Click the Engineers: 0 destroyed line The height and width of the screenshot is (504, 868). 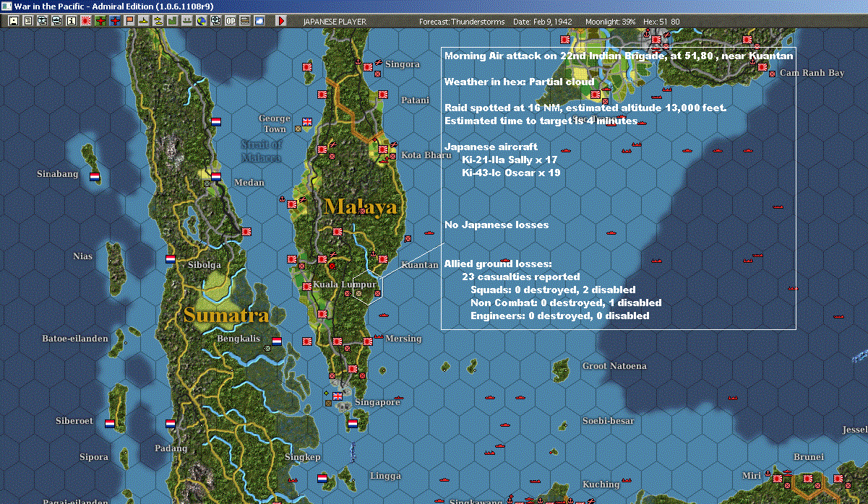pos(559,316)
